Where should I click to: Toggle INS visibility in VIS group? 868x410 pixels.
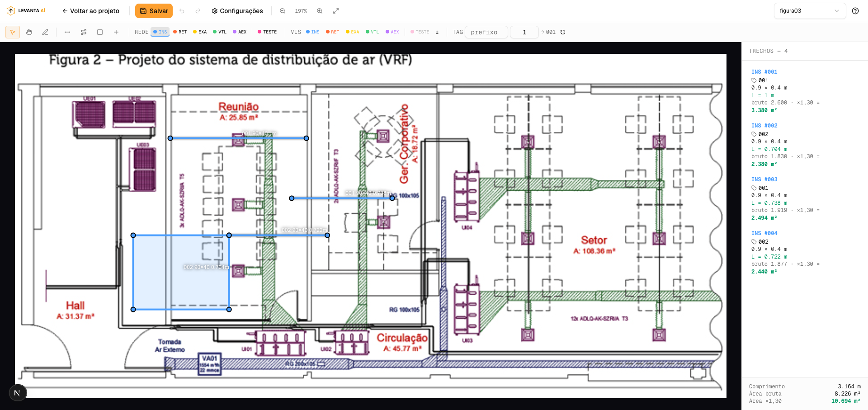313,32
